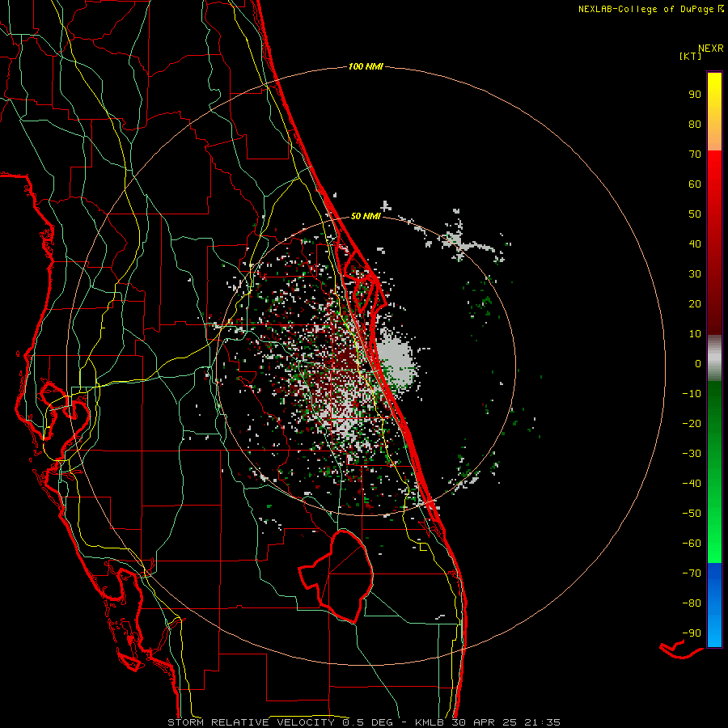Click the 90 value on the velocity scale
The height and width of the screenshot is (728, 728).
tap(695, 95)
